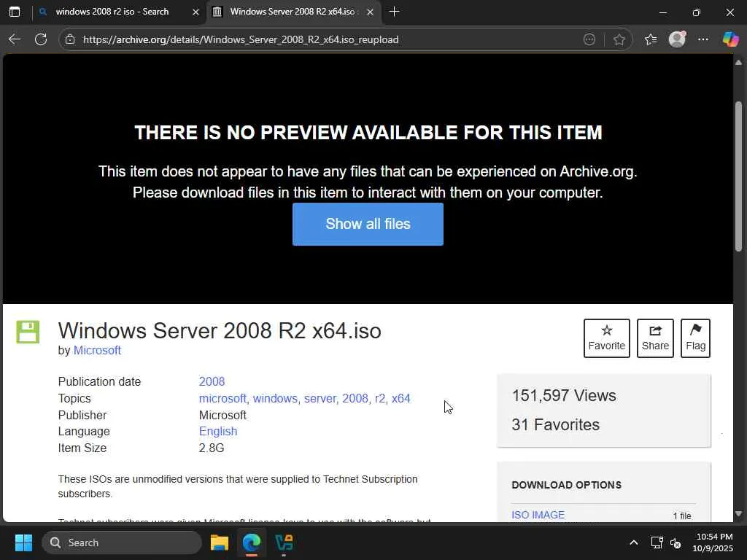View site information lock icon
747x560 pixels.
70,39
